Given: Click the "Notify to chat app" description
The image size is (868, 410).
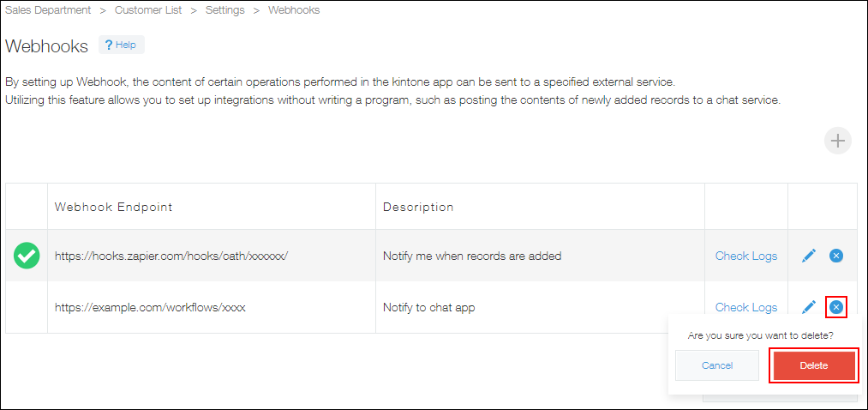Looking at the screenshot, I should tap(428, 307).
